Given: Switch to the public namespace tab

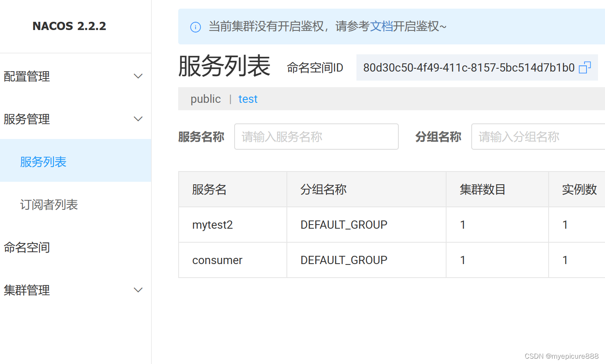Looking at the screenshot, I should (205, 99).
